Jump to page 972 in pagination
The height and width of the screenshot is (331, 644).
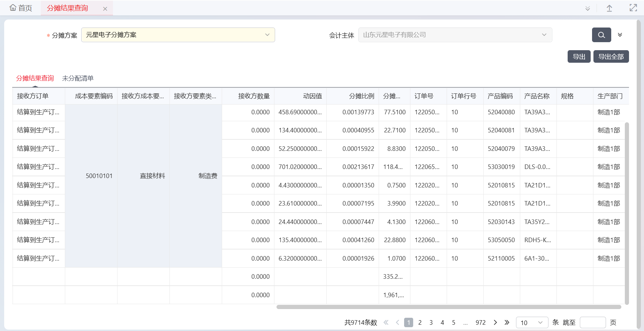(x=481, y=322)
